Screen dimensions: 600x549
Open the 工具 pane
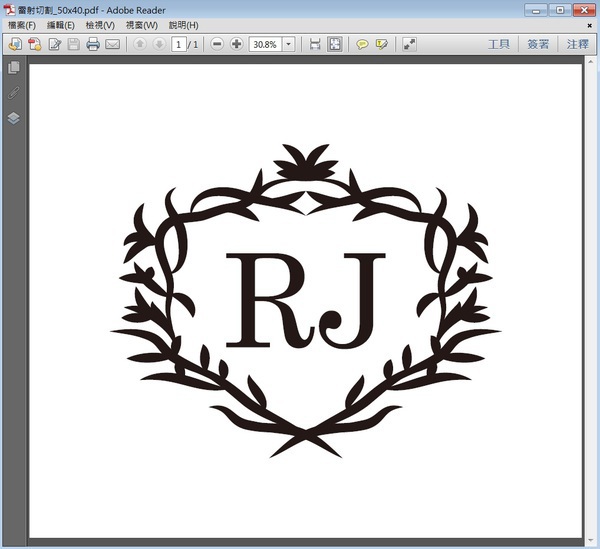pyautogui.click(x=498, y=44)
